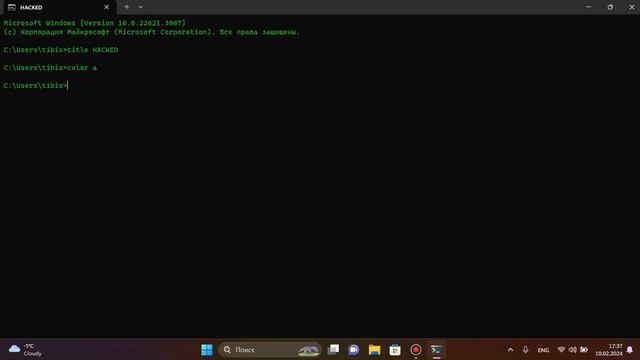Switch ENG input language
The width and height of the screenshot is (640, 360).
tap(543, 350)
